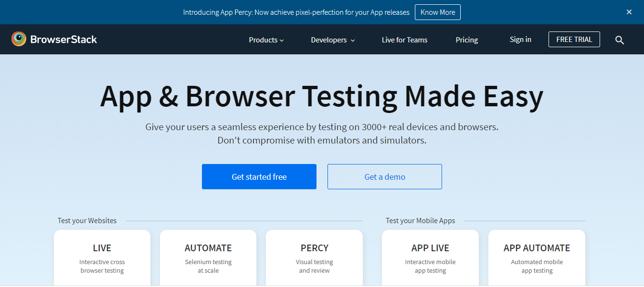
Task: Open the search magnifier icon
Action: [x=620, y=40]
